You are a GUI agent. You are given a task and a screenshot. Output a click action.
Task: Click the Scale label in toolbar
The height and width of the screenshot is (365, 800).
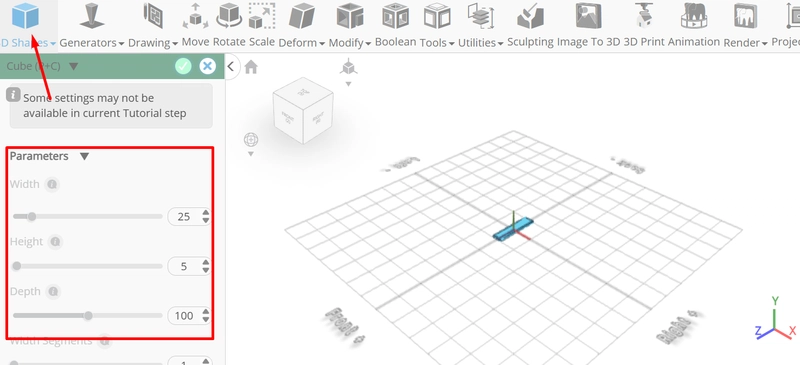click(262, 42)
